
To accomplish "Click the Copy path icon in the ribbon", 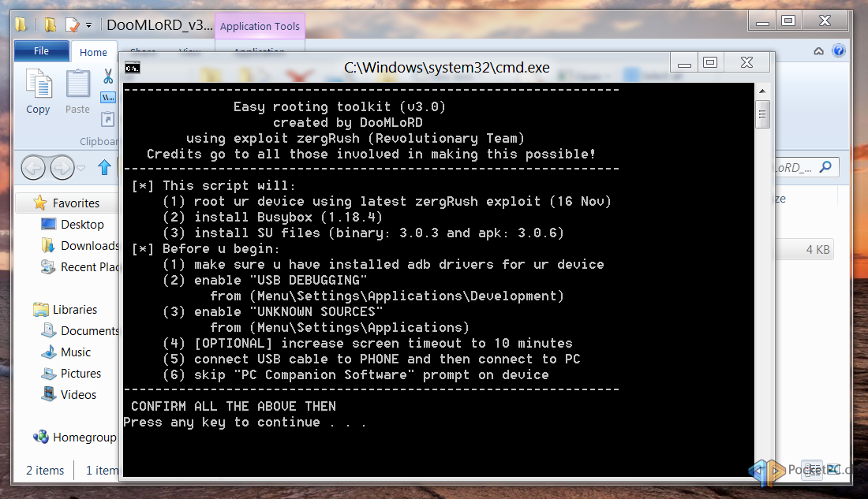I will click(x=108, y=98).
